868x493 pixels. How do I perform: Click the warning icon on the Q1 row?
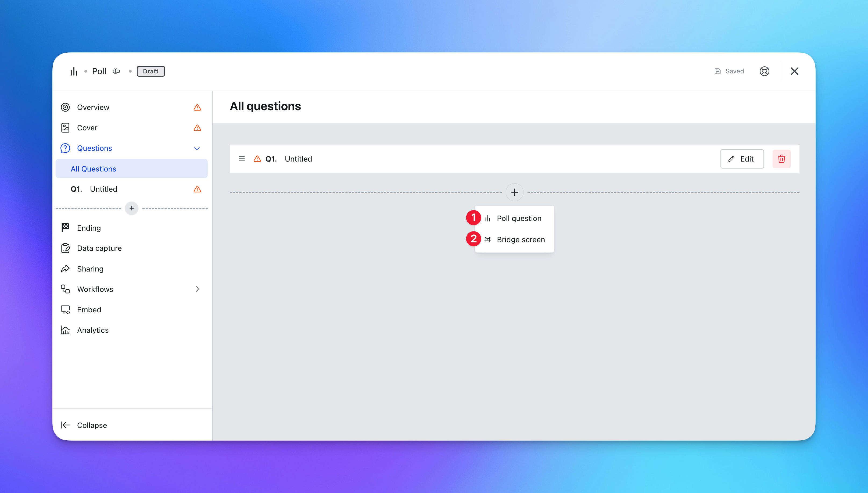257,159
